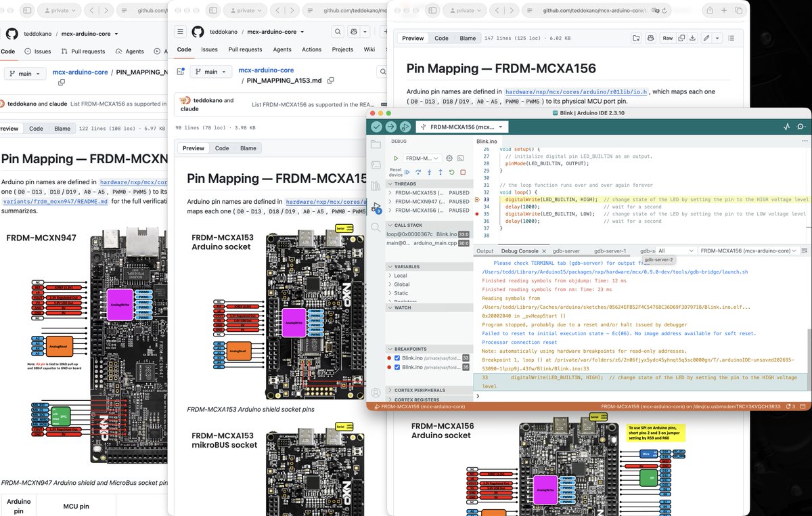Viewport: 812px width, 516px height.
Task: Switch to gdb-server tab
Action: [x=566, y=251]
